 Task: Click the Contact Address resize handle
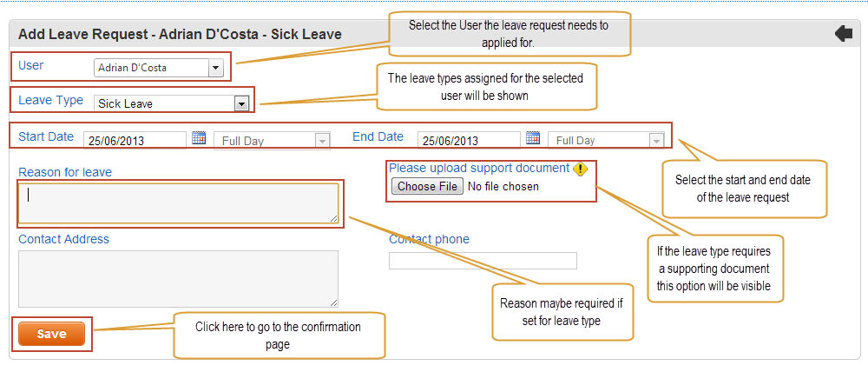point(334,302)
